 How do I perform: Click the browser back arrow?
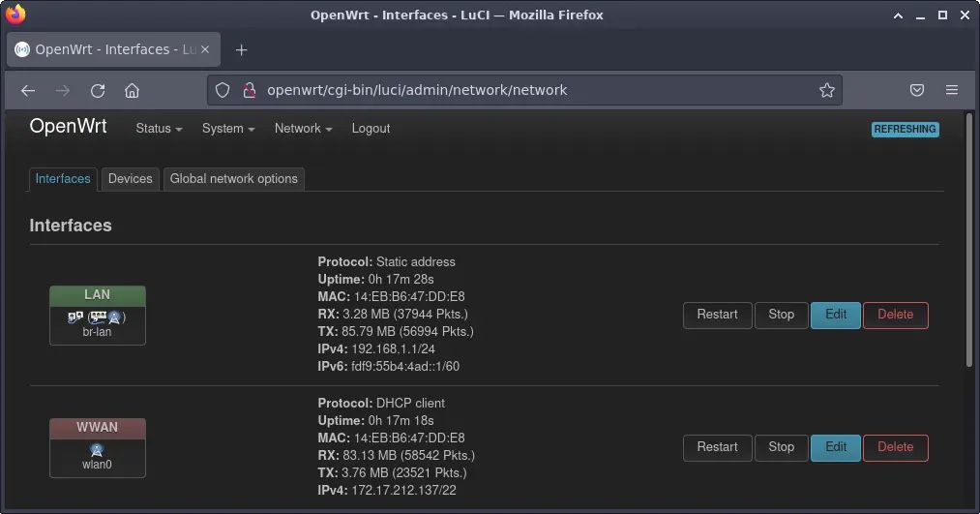pyautogui.click(x=28, y=90)
